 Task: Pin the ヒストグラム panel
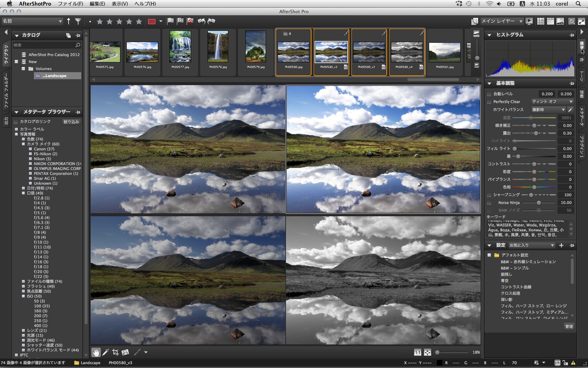[572, 35]
